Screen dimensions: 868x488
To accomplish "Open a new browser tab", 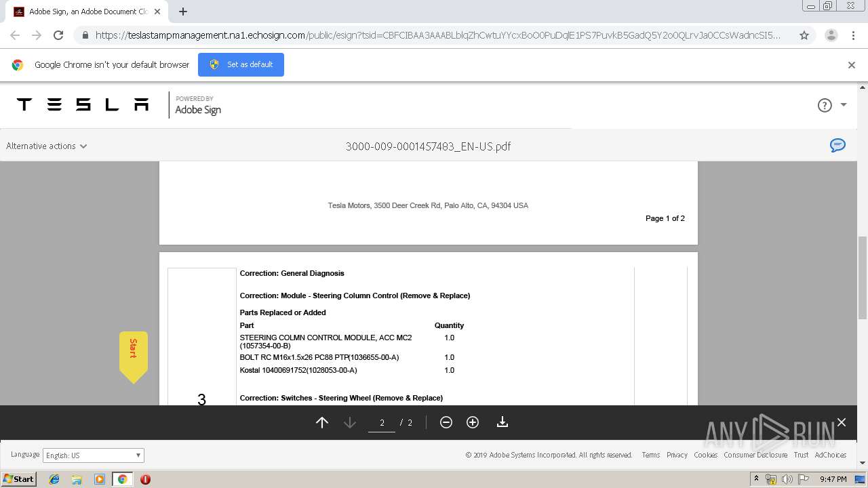I will 183,12.
